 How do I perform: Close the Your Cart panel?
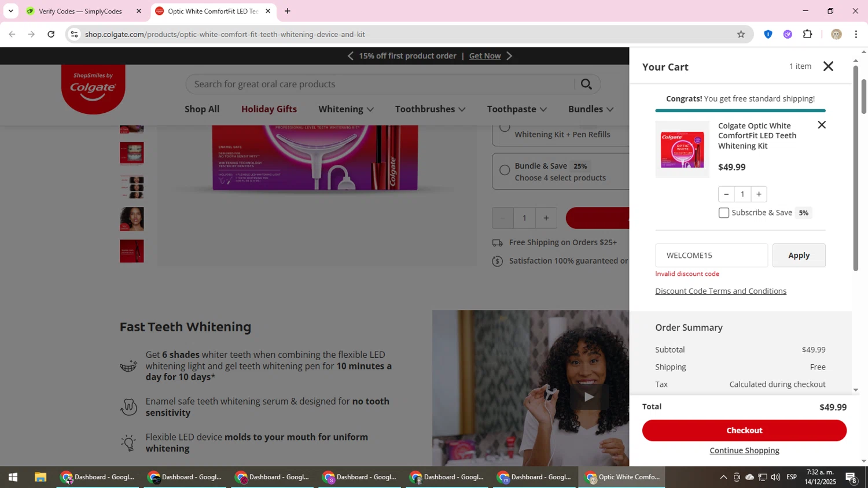(828, 66)
